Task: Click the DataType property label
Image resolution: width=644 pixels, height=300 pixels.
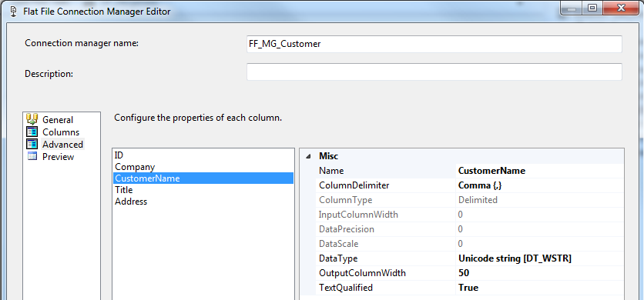Action: (x=338, y=258)
